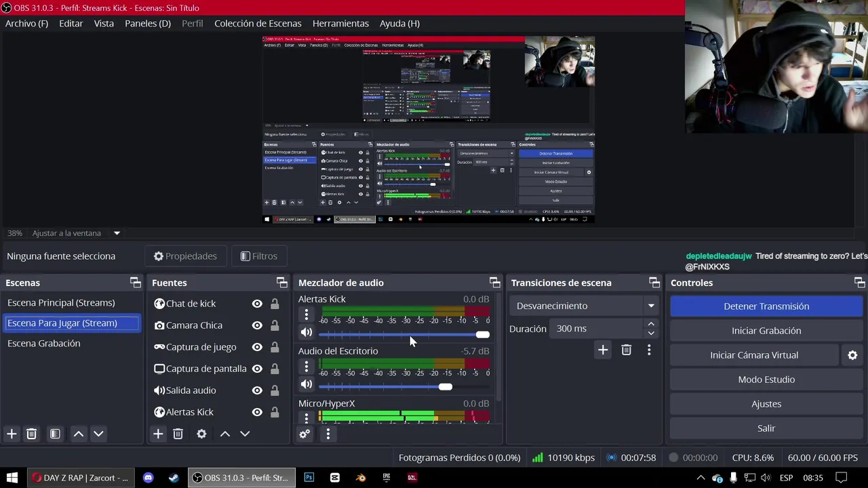Delete the selected scene with trash icon
Image resolution: width=868 pixels, height=488 pixels.
(31, 434)
